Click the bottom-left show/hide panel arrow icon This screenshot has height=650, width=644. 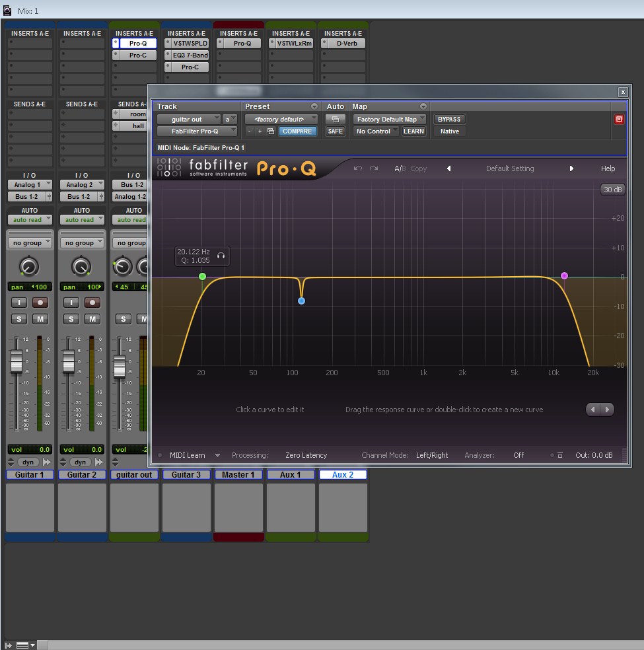9,645
